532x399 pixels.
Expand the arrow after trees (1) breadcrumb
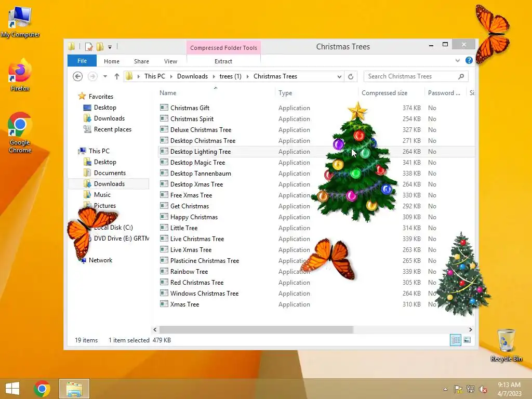pos(248,77)
